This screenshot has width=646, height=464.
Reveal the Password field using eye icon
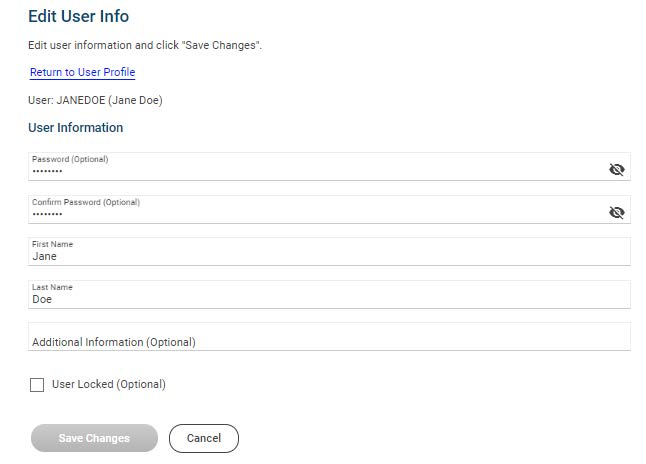616,169
